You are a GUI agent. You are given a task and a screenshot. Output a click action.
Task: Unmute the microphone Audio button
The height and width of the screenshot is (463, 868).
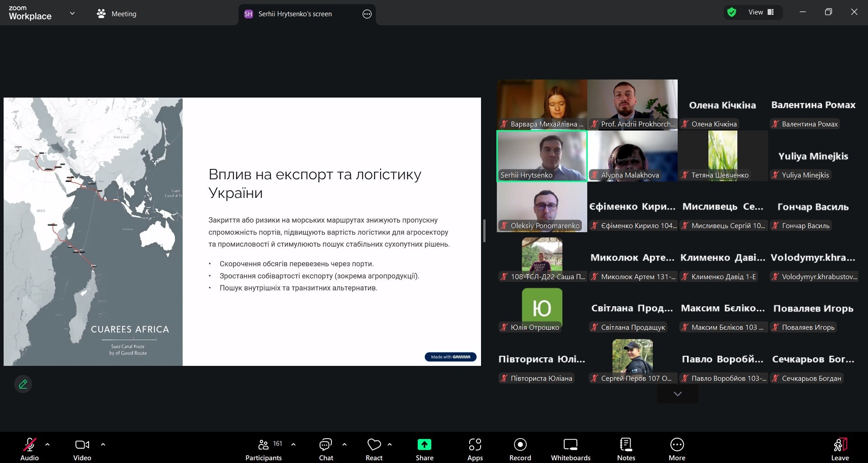coord(30,449)
